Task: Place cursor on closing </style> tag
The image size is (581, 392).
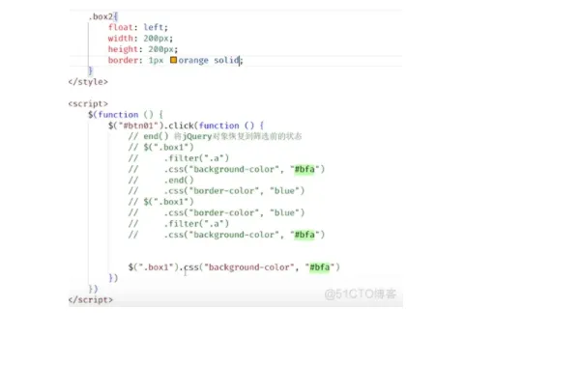Action: point(88,82)
